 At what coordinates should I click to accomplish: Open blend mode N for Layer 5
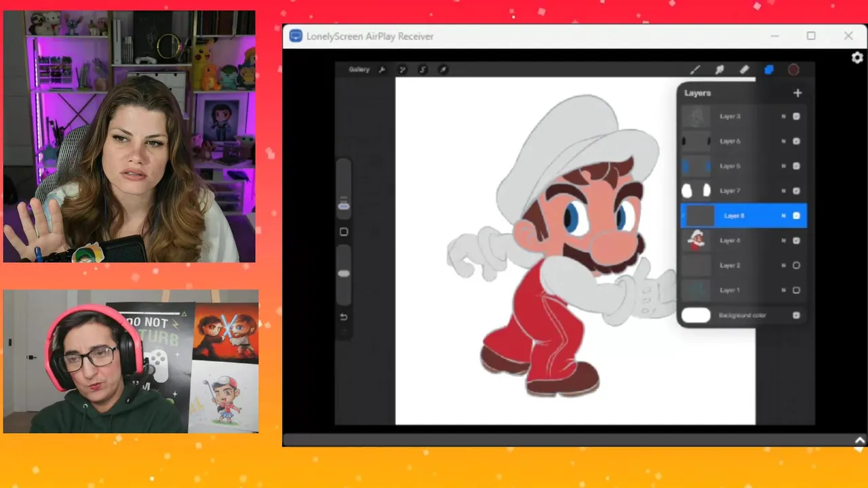pyautogui.click(x=783, y=166)
